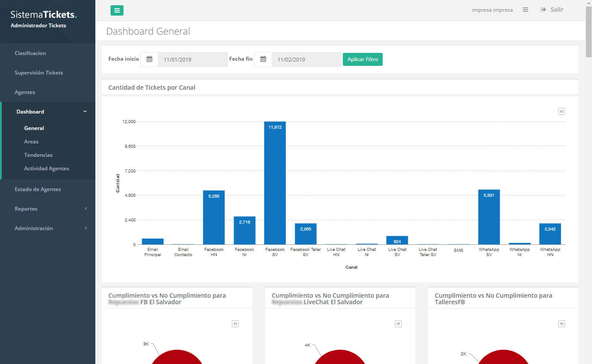Screen dimensions: 592x364
Task: Open the Areas dashboard submenu
Action: pos(31,141)
